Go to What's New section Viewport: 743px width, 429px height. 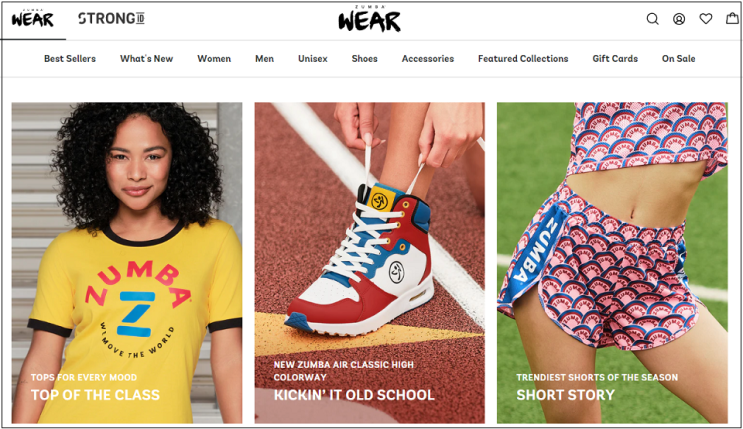[146, 59]
